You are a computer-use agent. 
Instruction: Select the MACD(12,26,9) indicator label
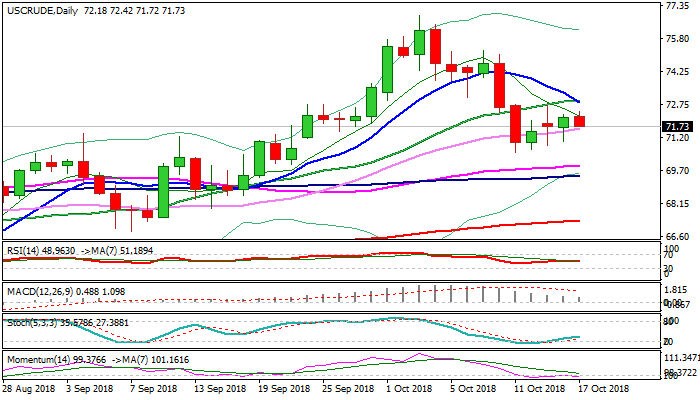(36, 290)
